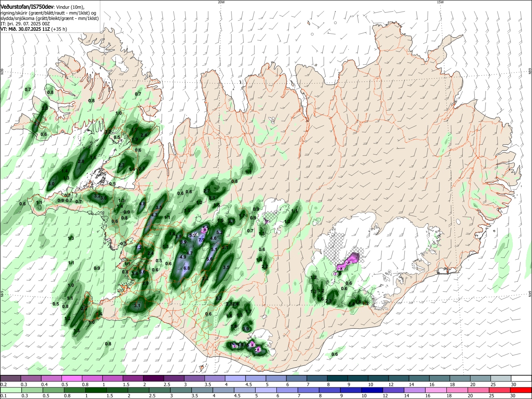Click the 20W longitude label
The width and height of the screenshot is (532, 399).
point(221,2)
